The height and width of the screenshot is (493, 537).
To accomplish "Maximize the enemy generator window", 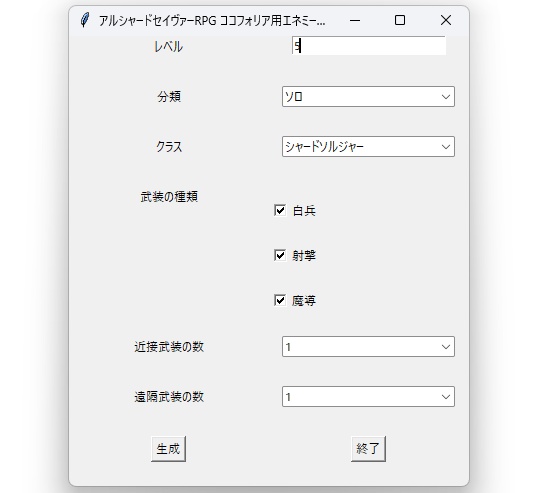I will coord(400,21).
